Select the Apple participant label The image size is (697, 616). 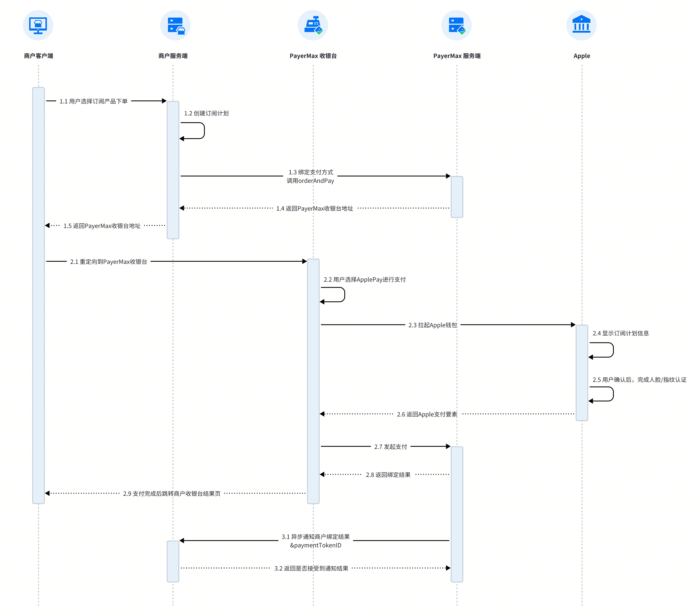pos(582,56)
